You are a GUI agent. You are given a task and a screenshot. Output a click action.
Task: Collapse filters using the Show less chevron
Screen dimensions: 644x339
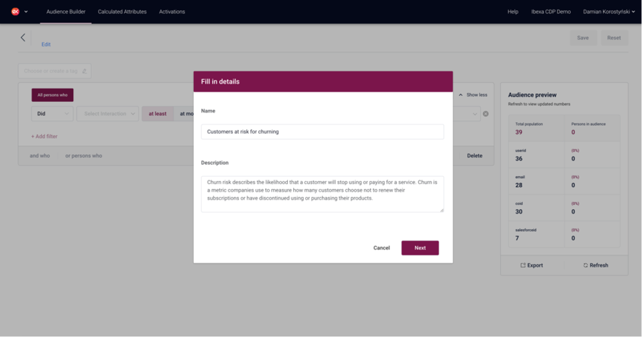click(461, 95)
